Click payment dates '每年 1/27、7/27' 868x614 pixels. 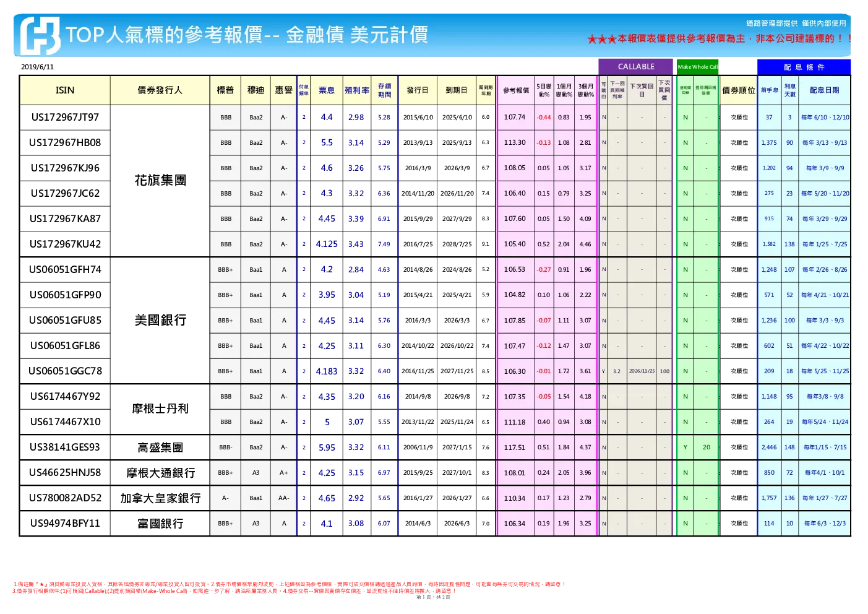tap(825, 498)
